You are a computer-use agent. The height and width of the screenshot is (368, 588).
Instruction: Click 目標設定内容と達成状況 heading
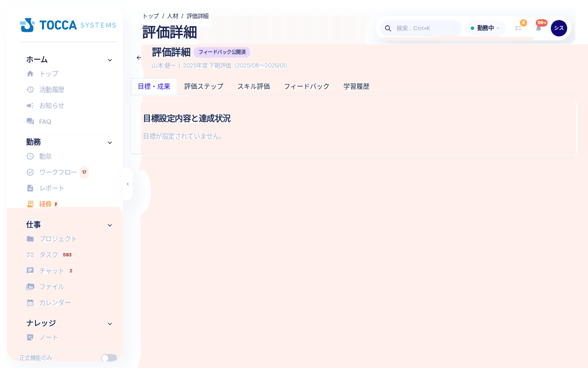[x=187, y=119]
